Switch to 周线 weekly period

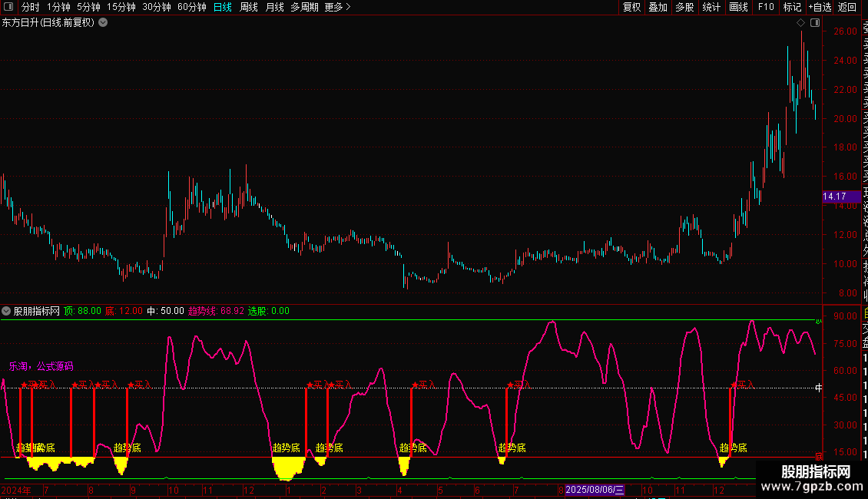coord(249,7)
